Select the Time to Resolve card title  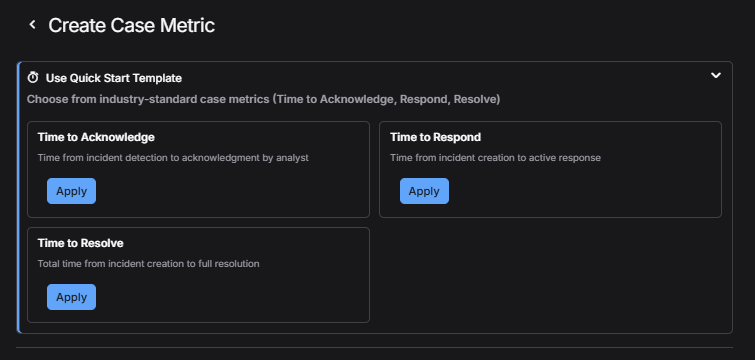pyautogui.click(x=80, y=243)
